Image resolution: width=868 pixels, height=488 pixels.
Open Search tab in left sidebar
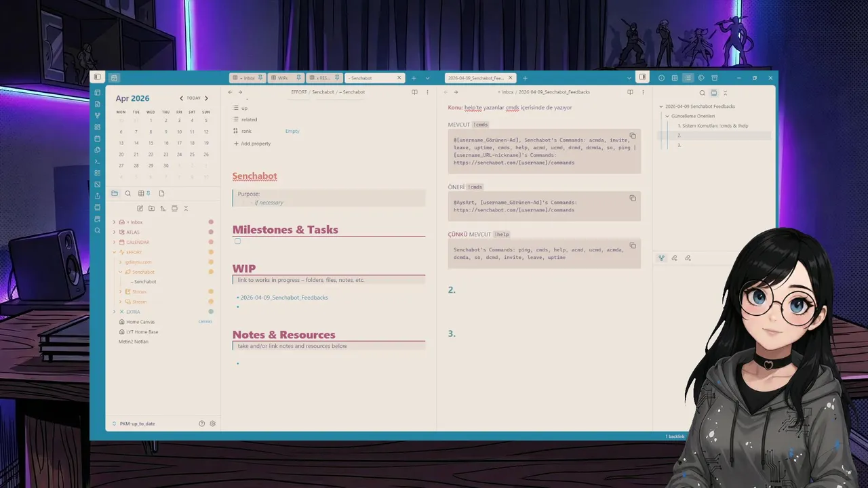point(127,193)
